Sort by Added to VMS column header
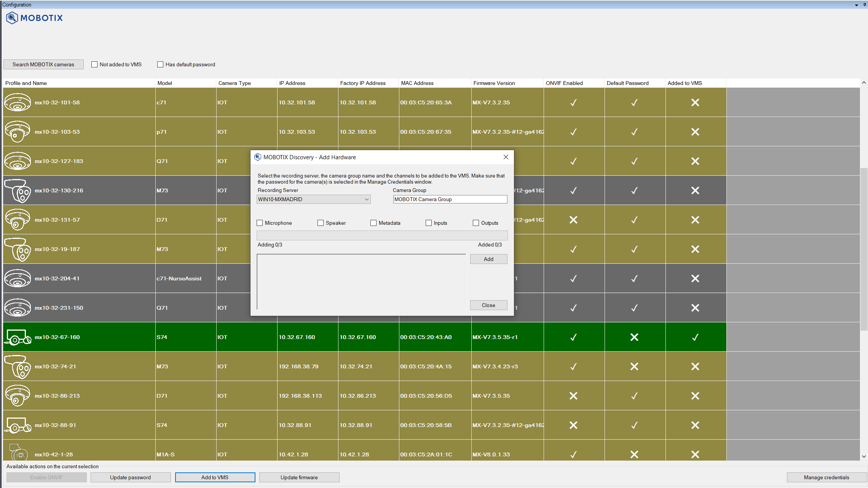The width and height of the screenshot is (868, 488). point(696,83)
